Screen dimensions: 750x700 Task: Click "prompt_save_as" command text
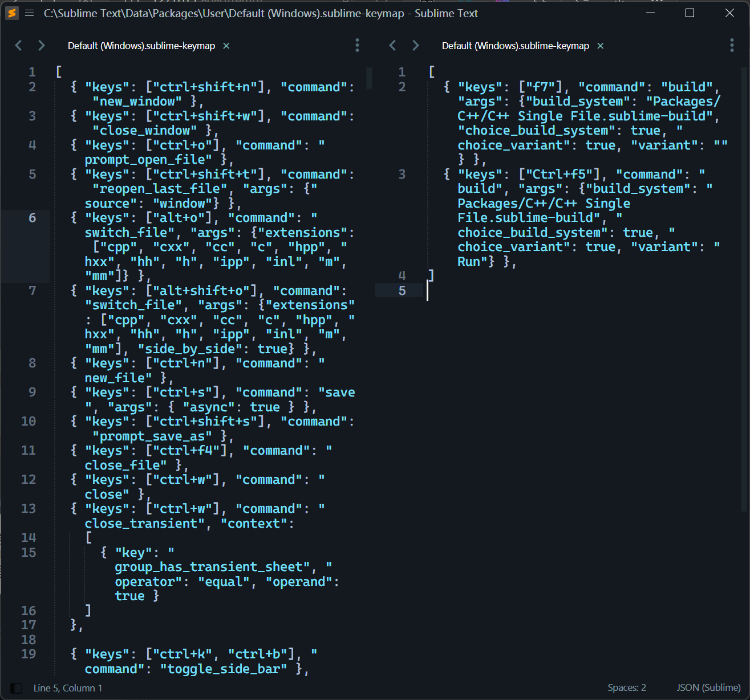click(x=152, y=436)
